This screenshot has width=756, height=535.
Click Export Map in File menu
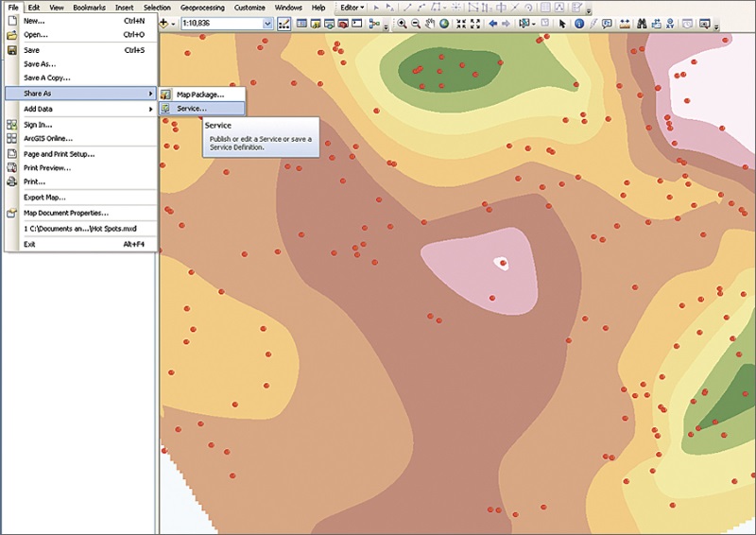click(x=44, y=198)
